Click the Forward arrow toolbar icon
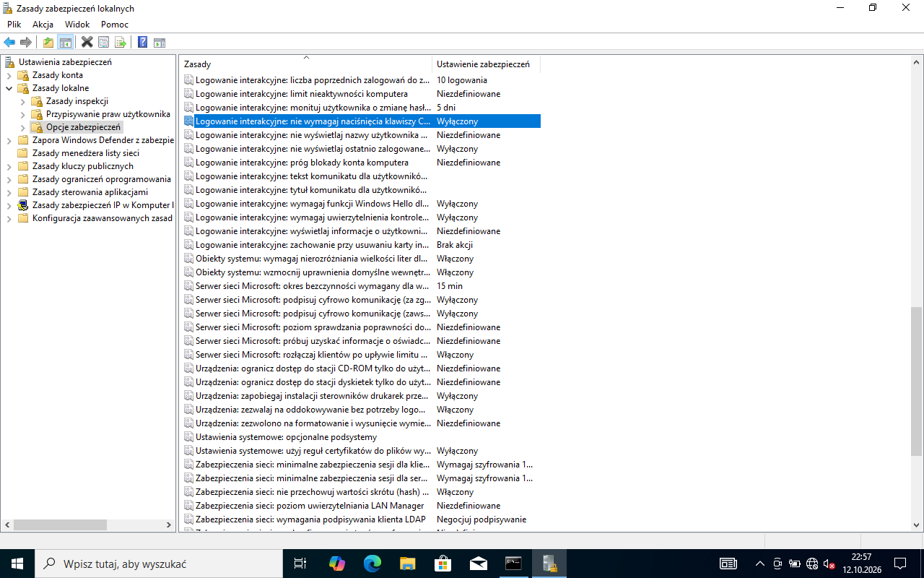This screenshot has height=578, width=924. coord(26,42)
